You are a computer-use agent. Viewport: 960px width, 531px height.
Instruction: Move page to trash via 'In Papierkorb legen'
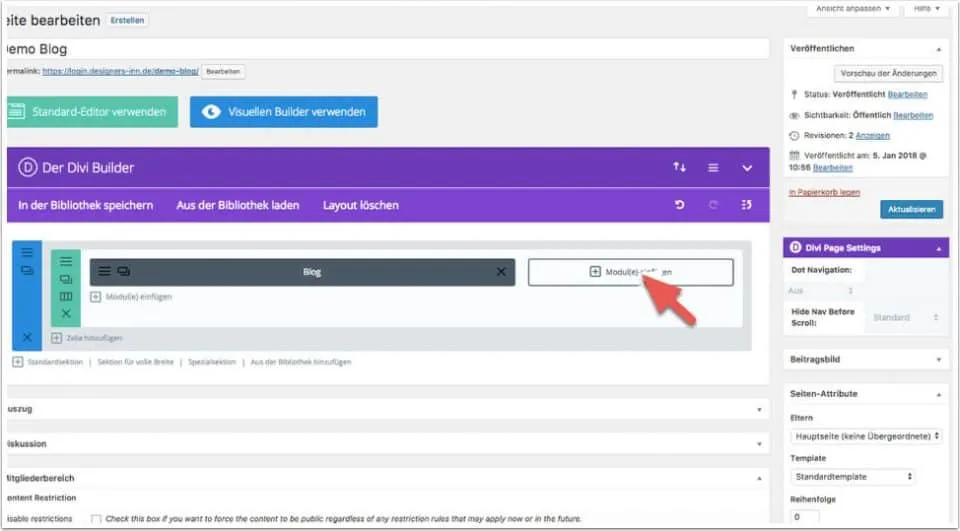(822, 192)
